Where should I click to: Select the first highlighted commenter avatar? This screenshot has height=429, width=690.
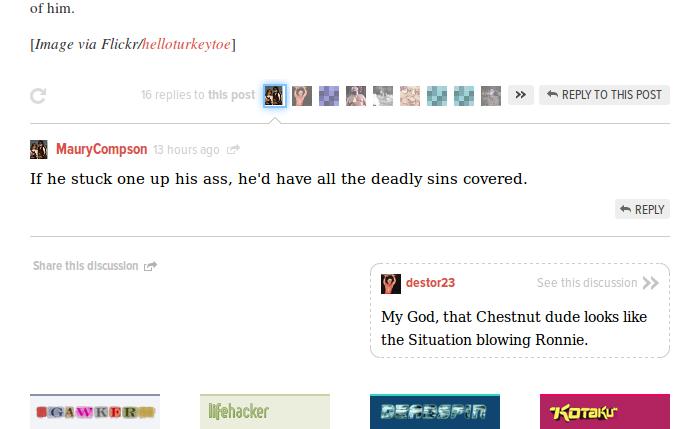coord(275,96)
